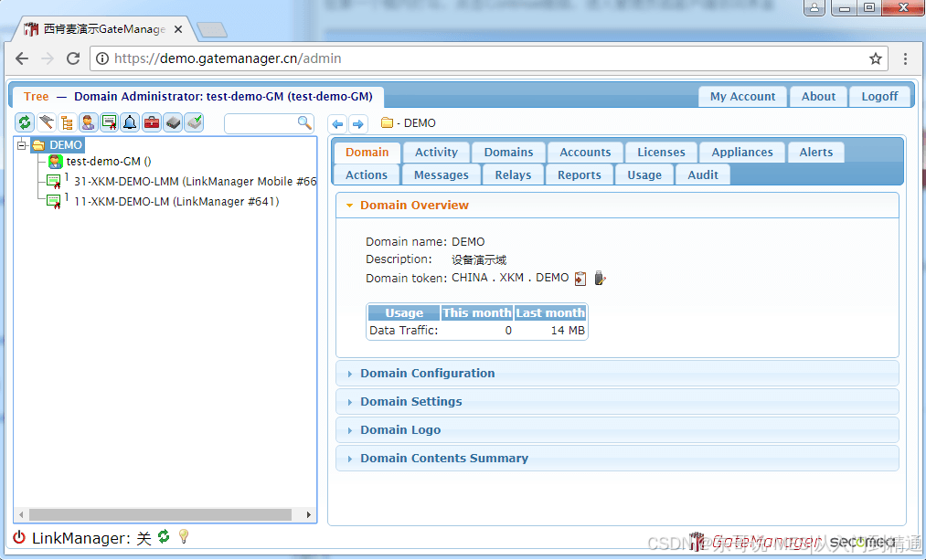Click the LinkManager light bulb icon
This screenshot has width=926, height=560.
tap(184, 536)
